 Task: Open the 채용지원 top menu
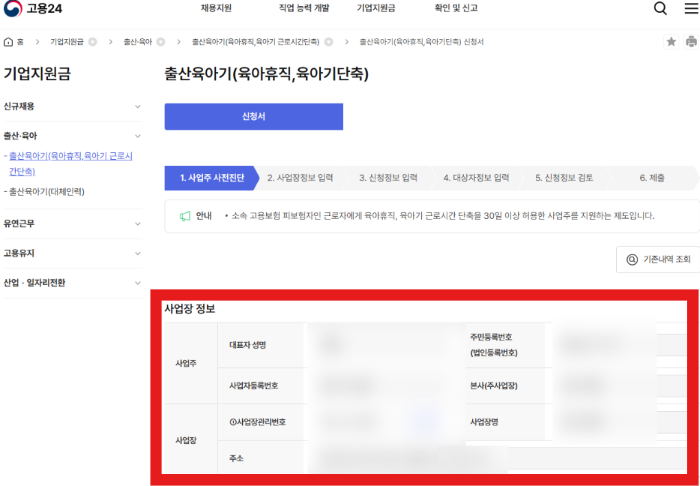pyautogui.click(x=216, y=8)
